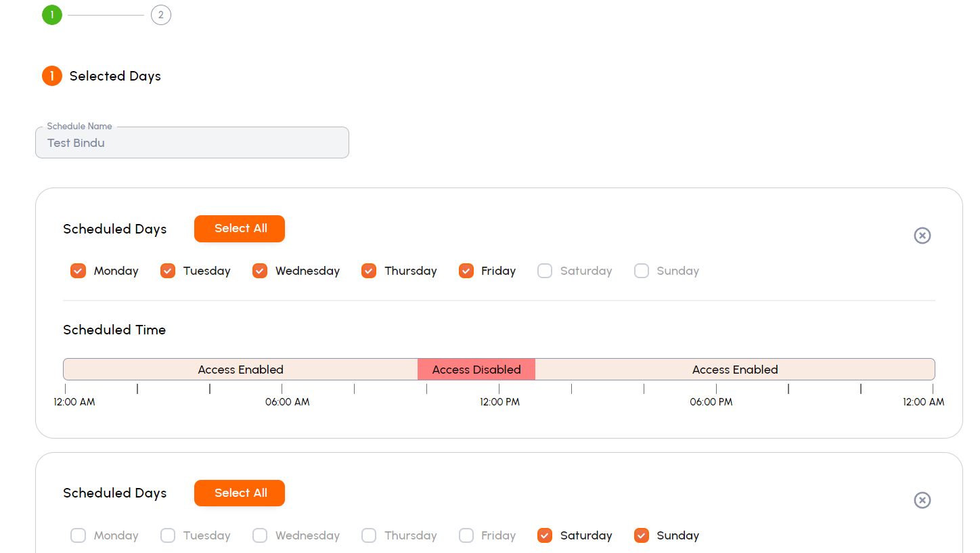The height and width of the screenshot is (553, 980).
Task: Uncheck Saturday in the second schedule card
Action: 545,535
